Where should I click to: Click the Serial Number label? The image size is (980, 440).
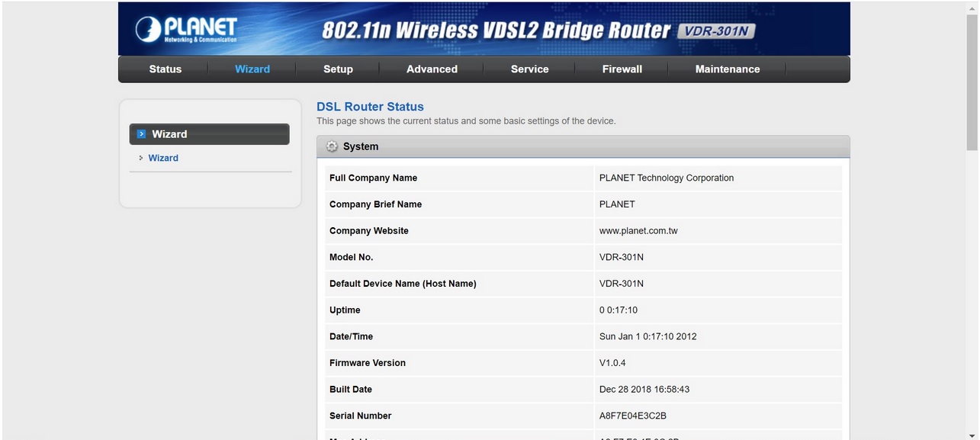click(x=360, y=416)
